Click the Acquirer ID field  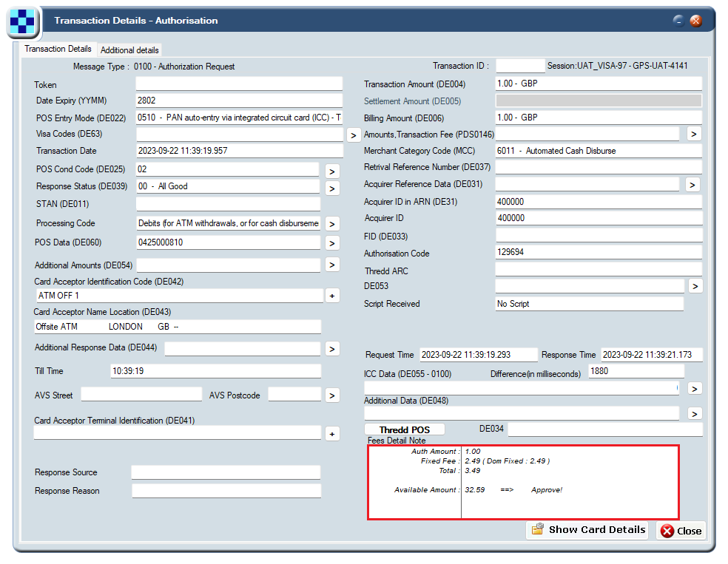(599, 218)
